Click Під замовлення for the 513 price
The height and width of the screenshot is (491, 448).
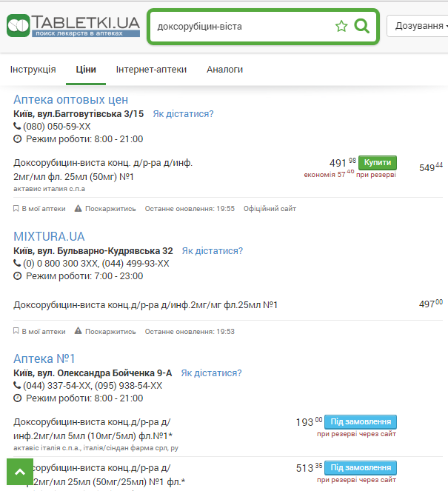(x=360, y=467)
